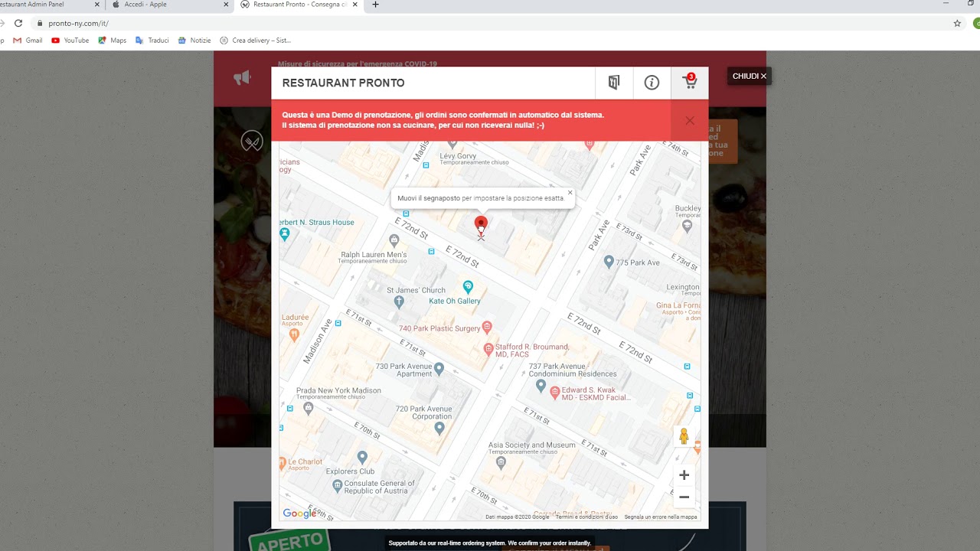Image resolution: width=980 pixels, height=551 pixels.
Task: Open the Gmail bookmark
Action: (28, 41)
